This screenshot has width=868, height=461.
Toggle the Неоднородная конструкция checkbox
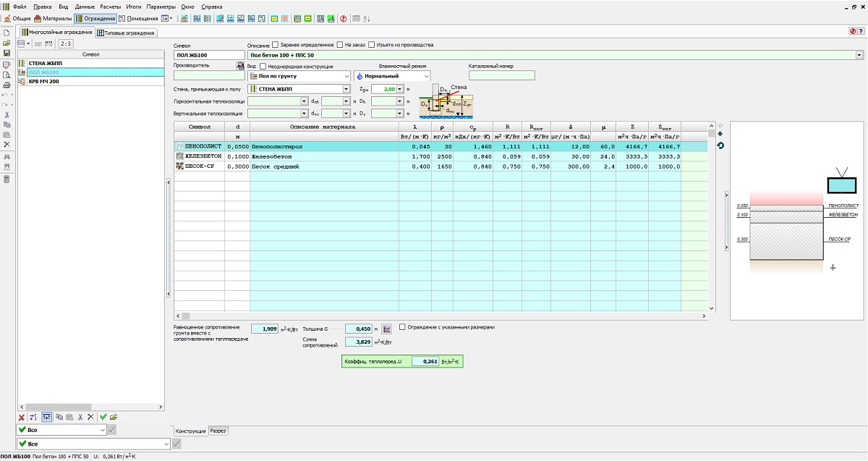(263, 67)
